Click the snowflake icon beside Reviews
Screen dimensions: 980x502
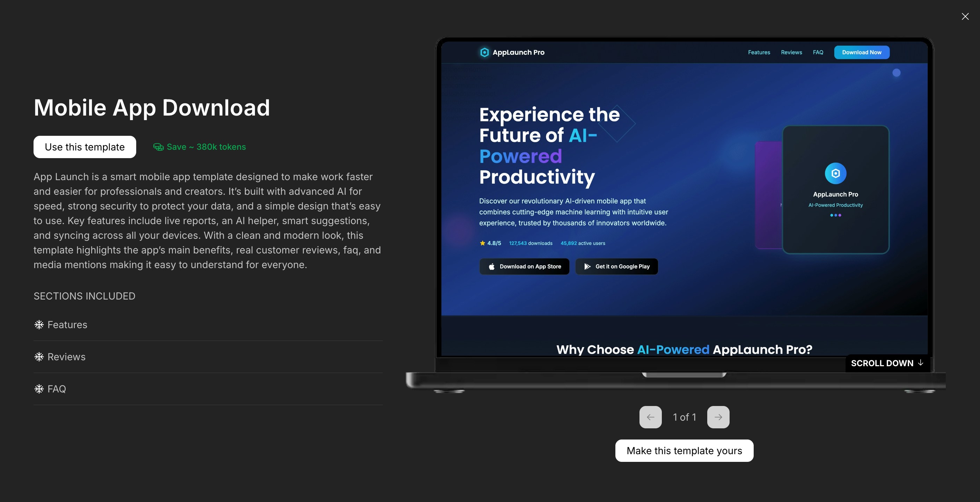pos(39,357)
